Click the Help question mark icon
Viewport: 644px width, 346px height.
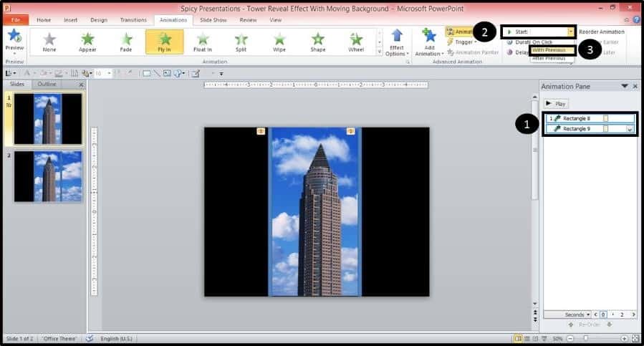(x=637, y=19)
